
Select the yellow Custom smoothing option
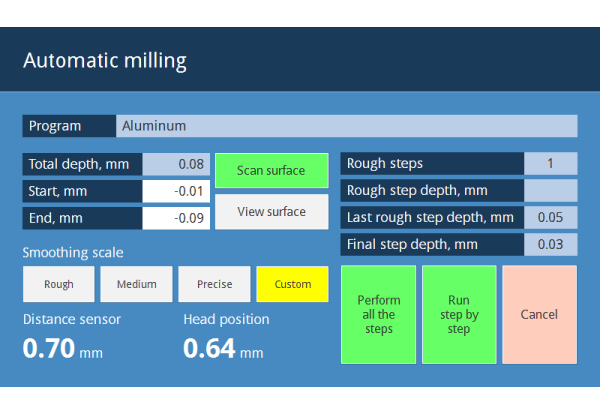292,284
